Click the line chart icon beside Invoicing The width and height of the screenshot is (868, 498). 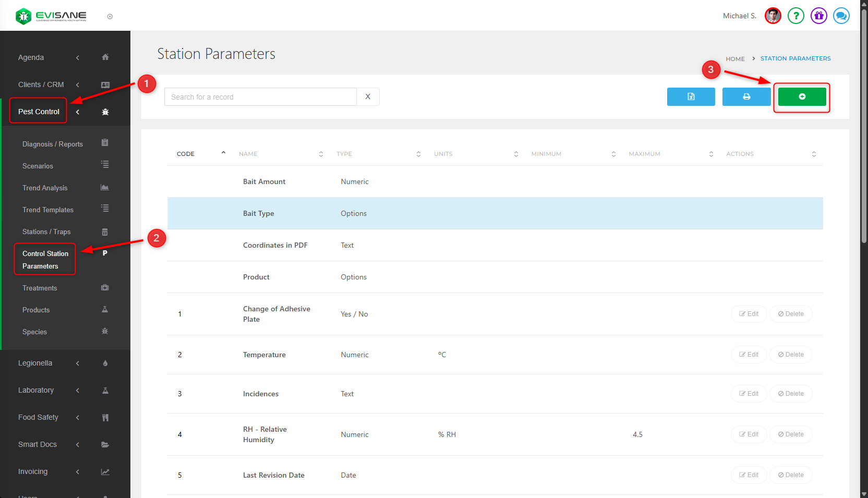pos(105,471)
